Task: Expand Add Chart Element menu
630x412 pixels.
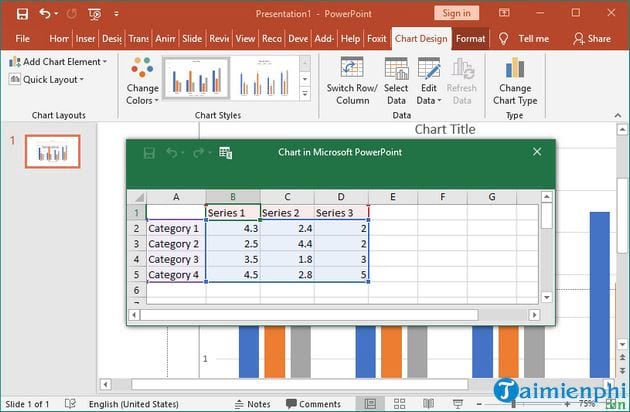Action: [x=58, y=62]
